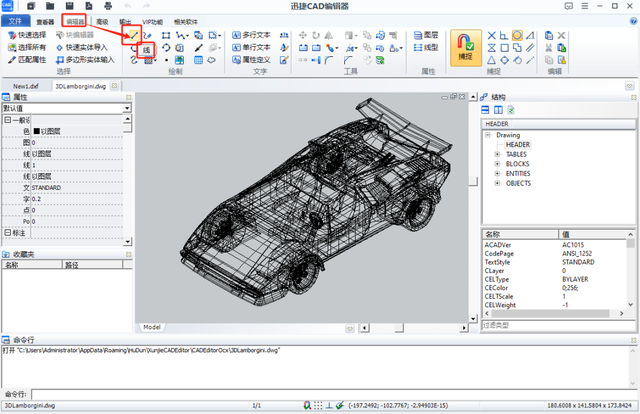Click the Save disk icon in title bar
The width and height of the screenshot is (640, 414).
click(69, 6)
